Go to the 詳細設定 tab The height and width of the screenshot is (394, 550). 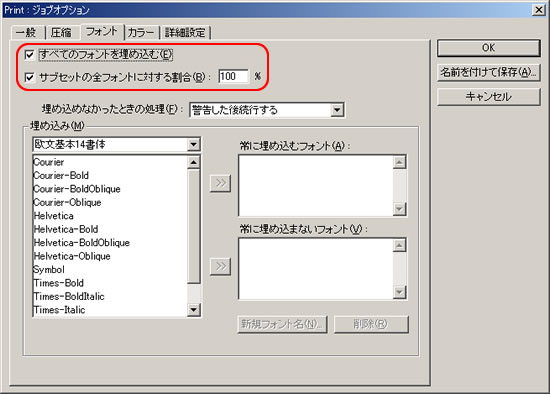point(185,33)
